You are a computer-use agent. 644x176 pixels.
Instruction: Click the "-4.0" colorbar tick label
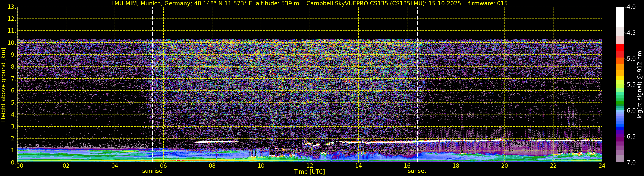630,7
